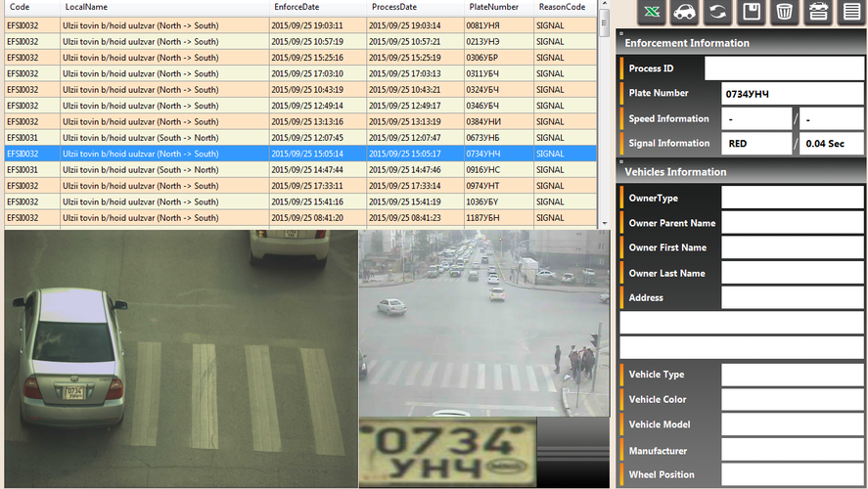Click the close-up vehicle camera image
The width and height of the screenshot is (868, 489).
pos(180,358)
